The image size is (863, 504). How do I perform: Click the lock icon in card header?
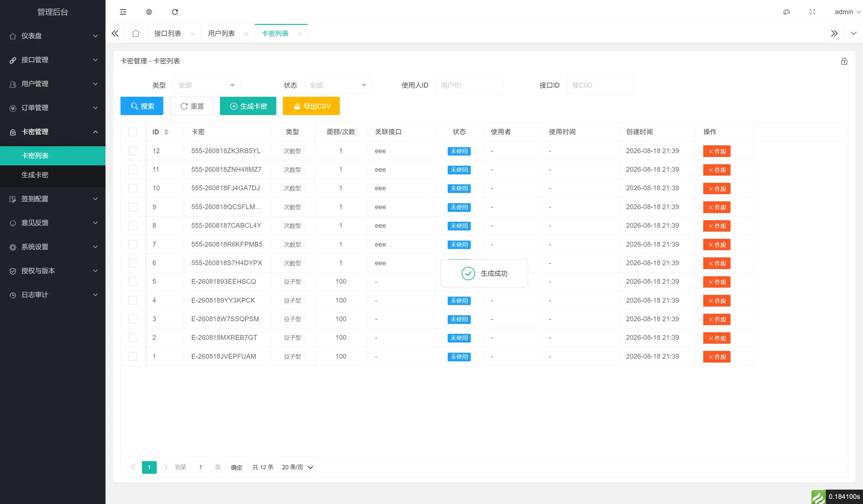coord(844,61)
